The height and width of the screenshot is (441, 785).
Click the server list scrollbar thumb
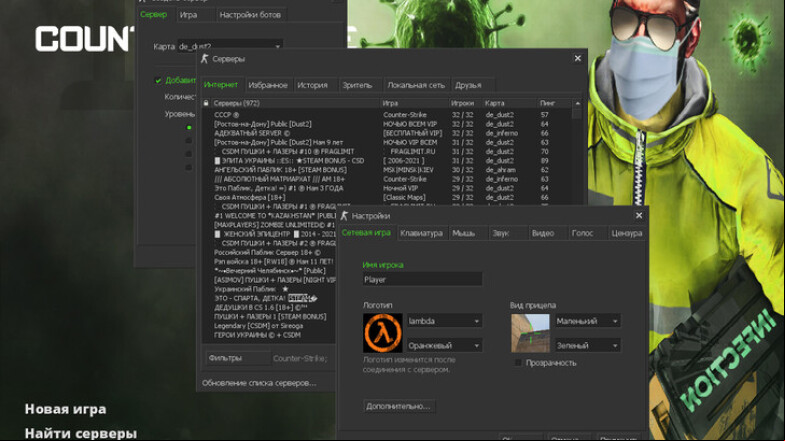pyautogui.click(x=578, y=114)
